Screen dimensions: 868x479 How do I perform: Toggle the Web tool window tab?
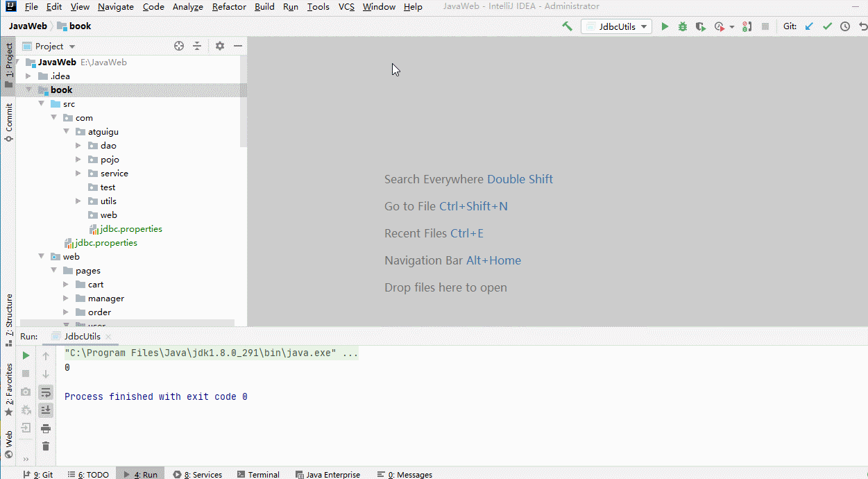[8, 445]
